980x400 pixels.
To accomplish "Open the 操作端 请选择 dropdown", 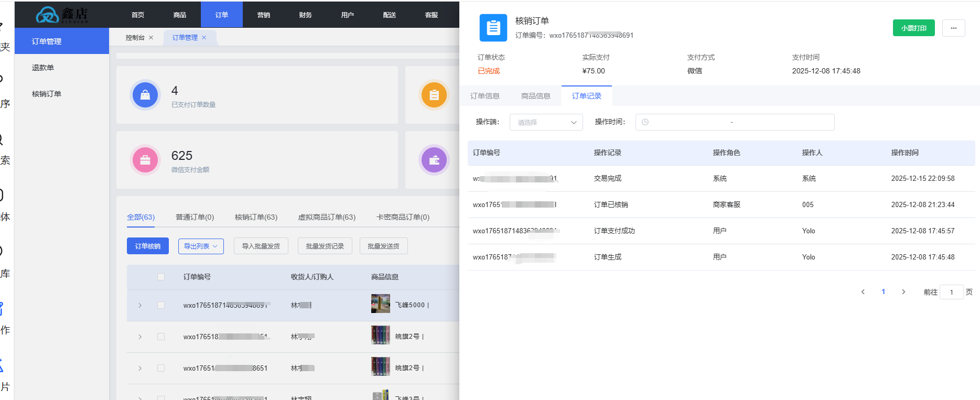I will click(546, 122).
